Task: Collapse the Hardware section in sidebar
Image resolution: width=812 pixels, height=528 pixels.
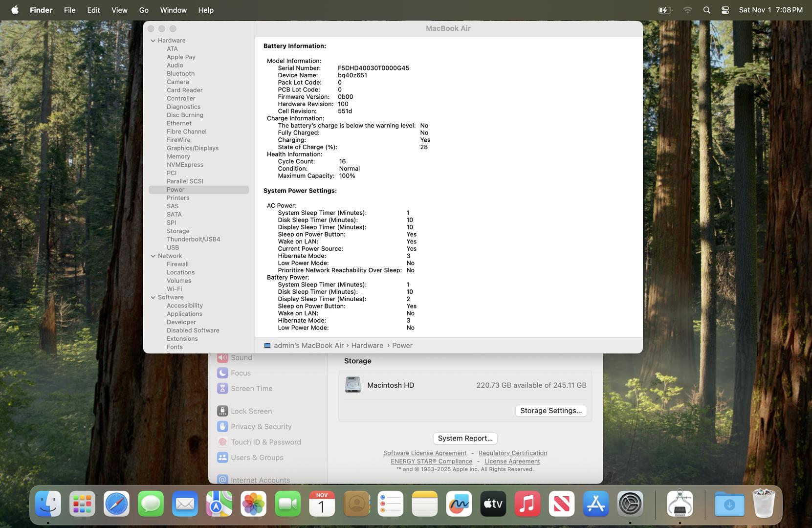Action: pyautogui.click(x=153, y=41)
